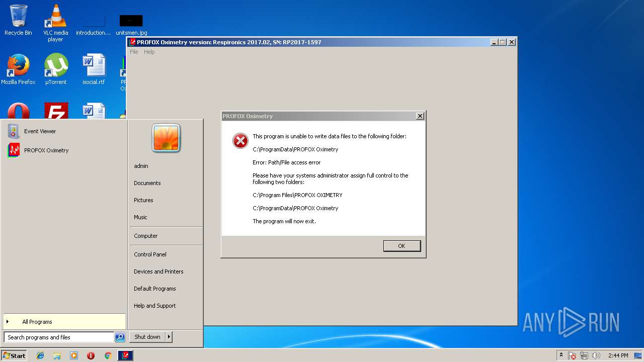The height and width of the screenshot is (362, 644).
Task: Open Opera browser from the taskbar
Action: pos(91,355)
